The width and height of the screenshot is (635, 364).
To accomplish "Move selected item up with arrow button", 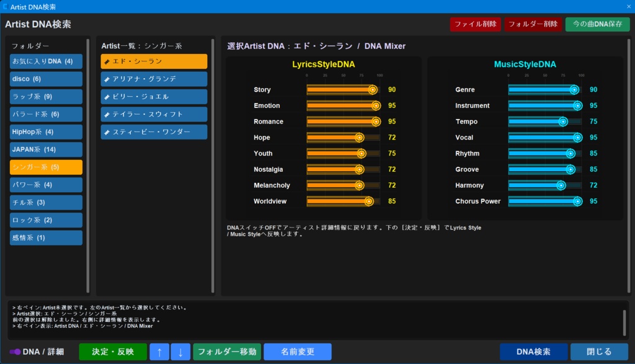I will point(159,352).
